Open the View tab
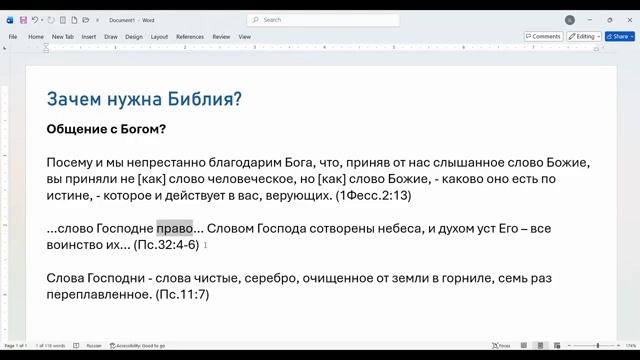The height and width of the screenshot is (360, 640). point(244,37)
